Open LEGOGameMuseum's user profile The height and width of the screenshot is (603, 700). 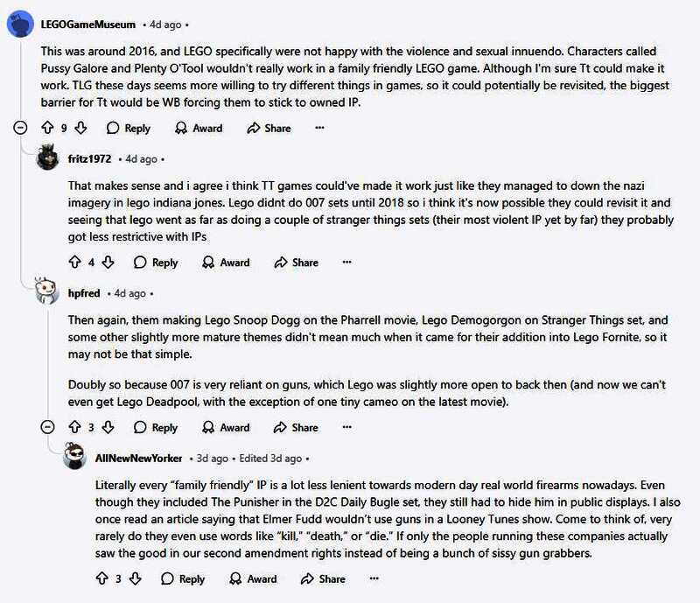[87, 24]
